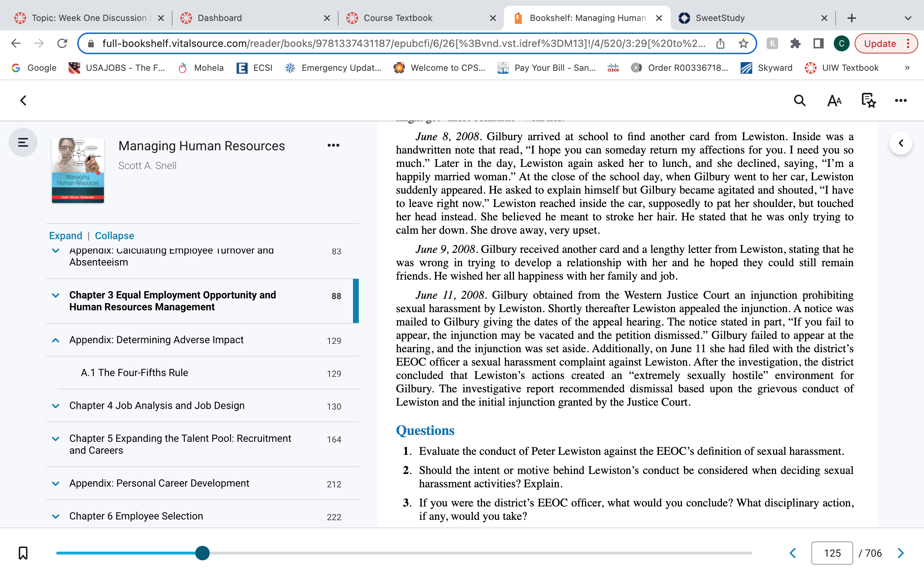Expand the Chapter 3 Equal Employment chevron
Viewport: 924px width, 578px height.
[x=56, y=296]
